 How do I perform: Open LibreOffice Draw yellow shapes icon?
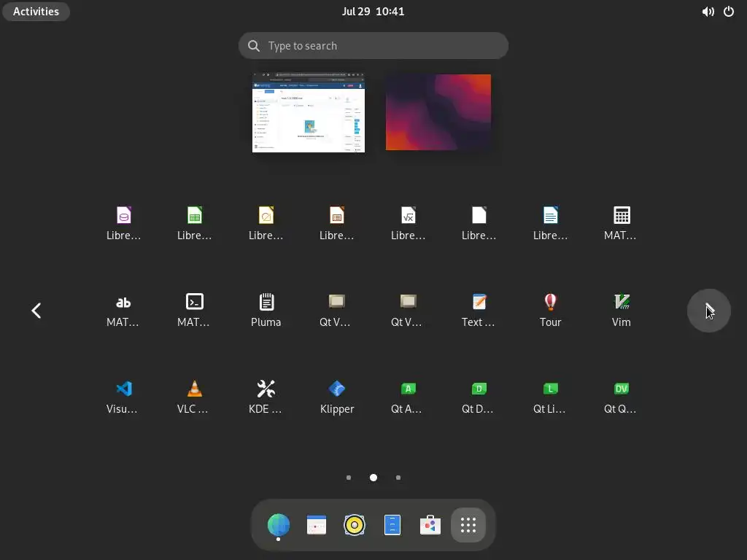[266, 215]
